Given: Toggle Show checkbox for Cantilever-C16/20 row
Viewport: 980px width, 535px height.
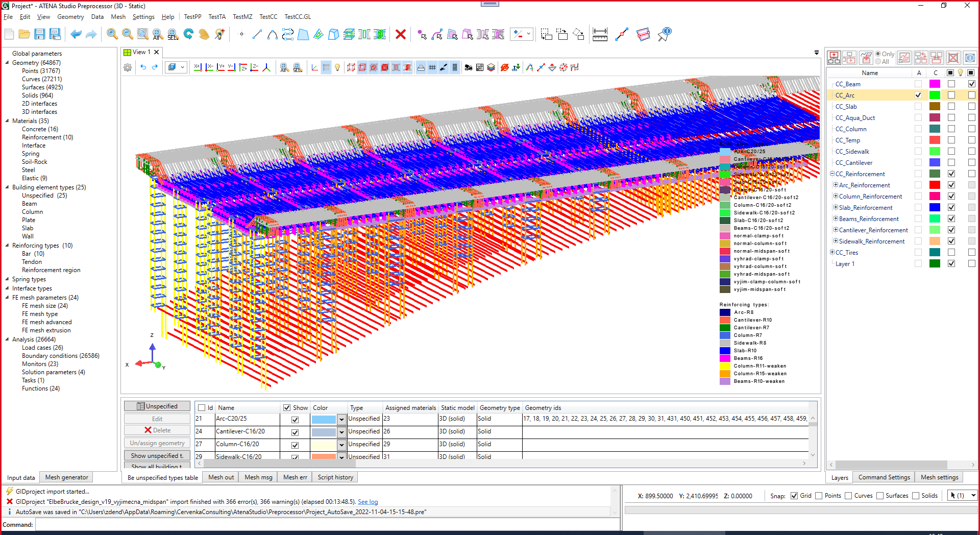Looking at the screenshot, I should [295, 432].
